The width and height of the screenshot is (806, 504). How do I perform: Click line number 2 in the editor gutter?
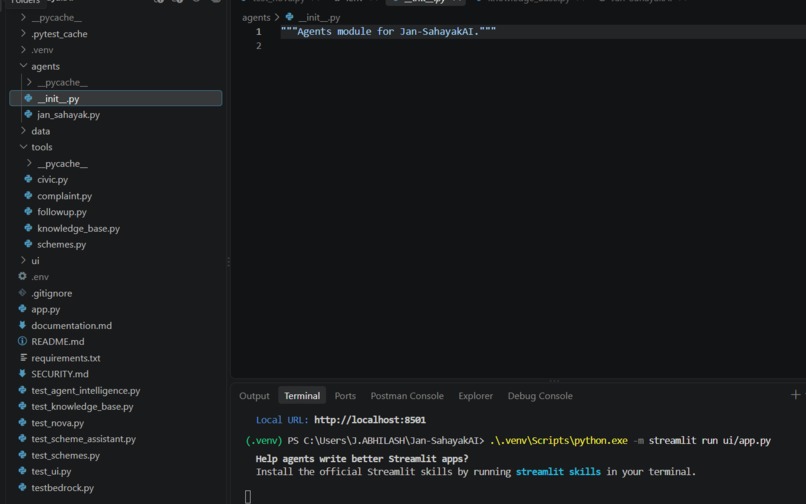pyautogui.click(x=259, y=46)
